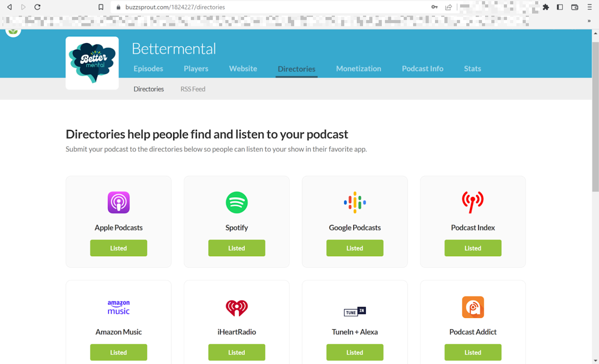599x364 pixels.
Task: Click Listed button under Apple Podcasts
Action: [119, 248]
